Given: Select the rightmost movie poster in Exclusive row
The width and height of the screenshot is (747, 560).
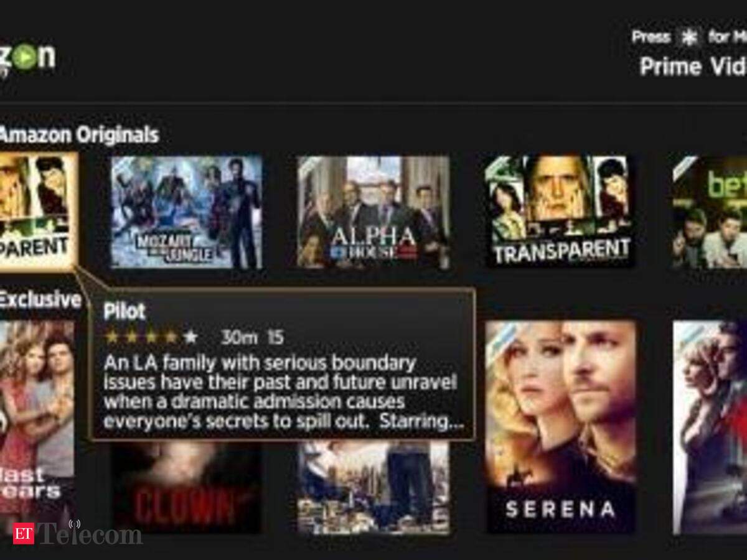Looking at the screenshot, I should pyautogui.click(x=710, y=427).
